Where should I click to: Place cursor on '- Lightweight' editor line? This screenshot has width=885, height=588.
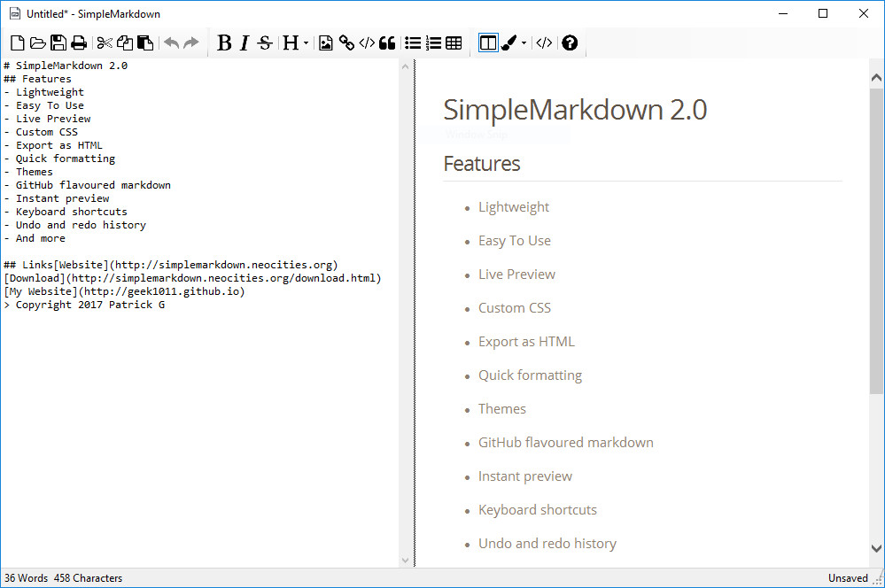coord(44,92)
